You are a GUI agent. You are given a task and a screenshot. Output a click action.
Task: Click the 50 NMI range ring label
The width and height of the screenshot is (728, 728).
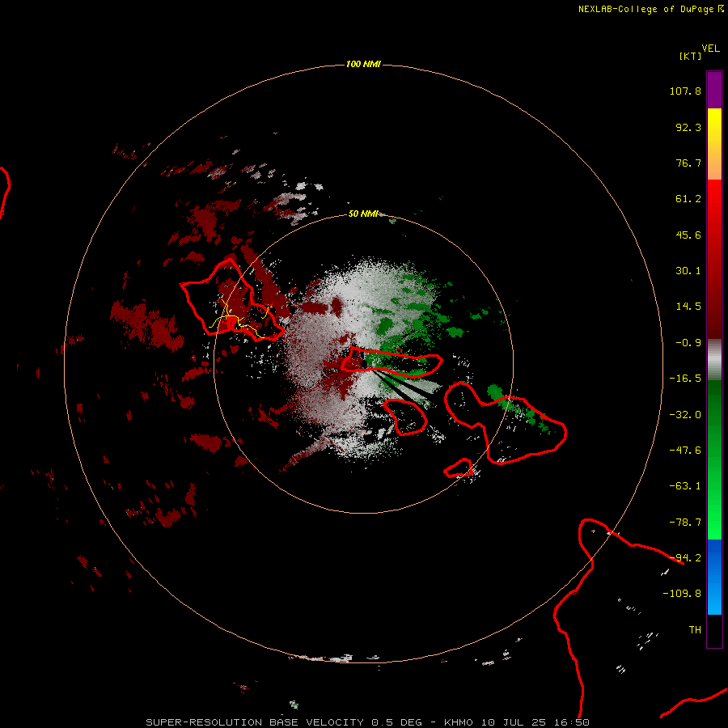click(363, 214)
